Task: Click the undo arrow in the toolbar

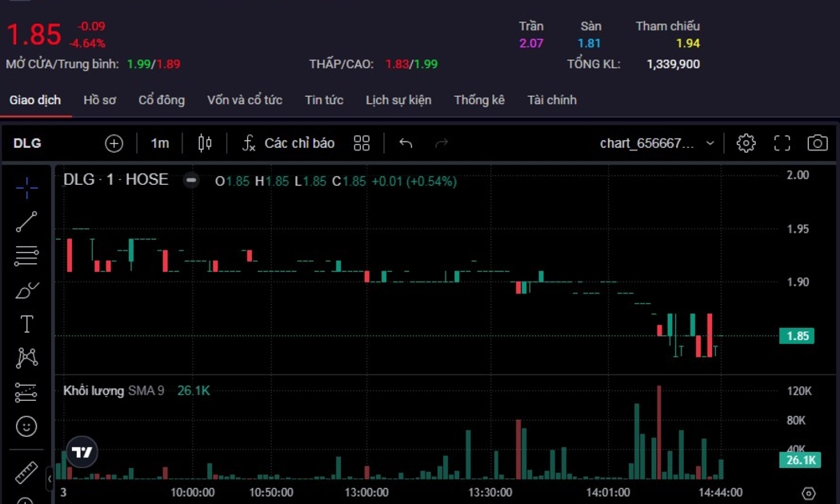Action: click(406, 143)
